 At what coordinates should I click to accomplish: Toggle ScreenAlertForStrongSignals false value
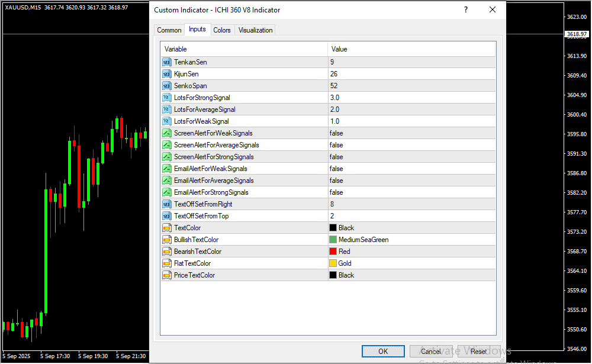tap(411, 157)
